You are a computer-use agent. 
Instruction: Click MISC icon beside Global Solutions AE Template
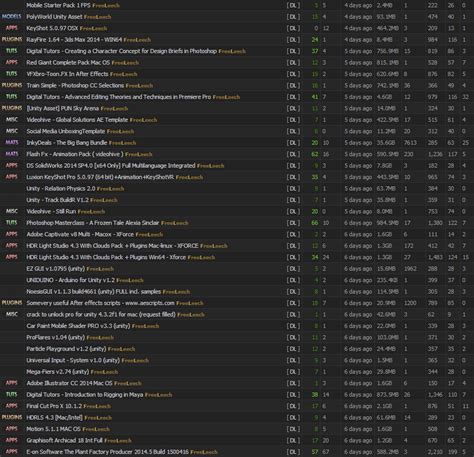click(x=12, y=120)
